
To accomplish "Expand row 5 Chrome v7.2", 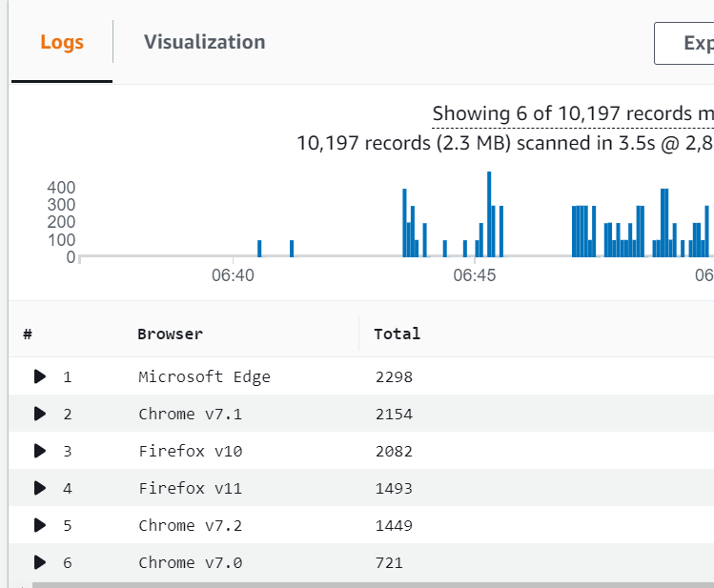I will (x=40, y=525).
